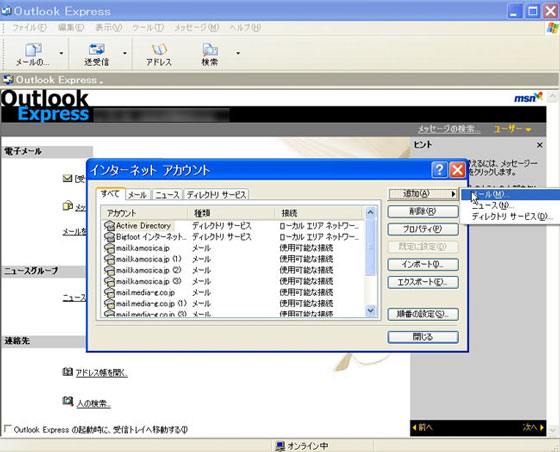Screen dimensions: 560x452
Task: Click the inbox envelope icon under 電子メール
Action: tap(68, 178)
